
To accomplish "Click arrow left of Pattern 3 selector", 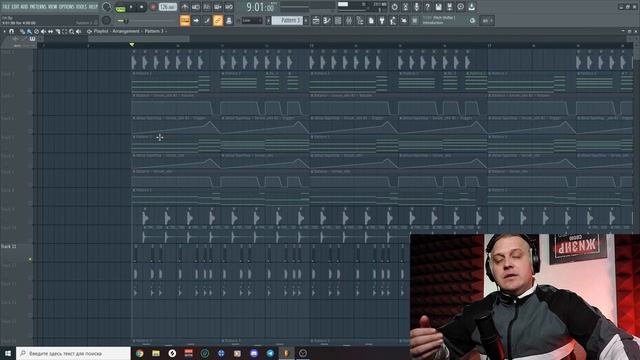I will point(269,20).
